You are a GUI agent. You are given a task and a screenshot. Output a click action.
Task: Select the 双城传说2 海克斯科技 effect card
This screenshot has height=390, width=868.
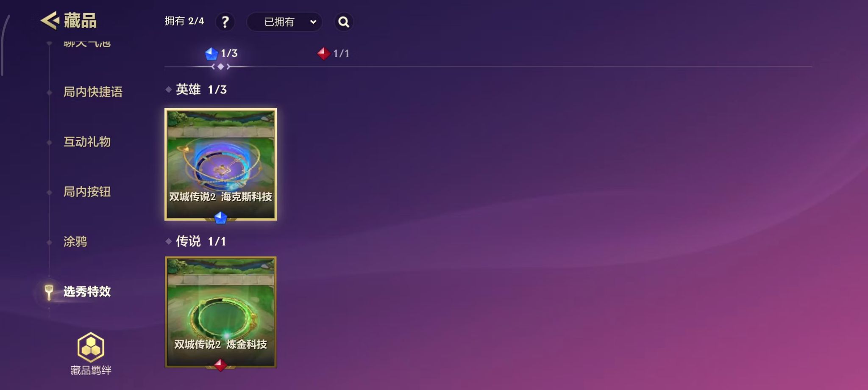click(x=220, y=164)
